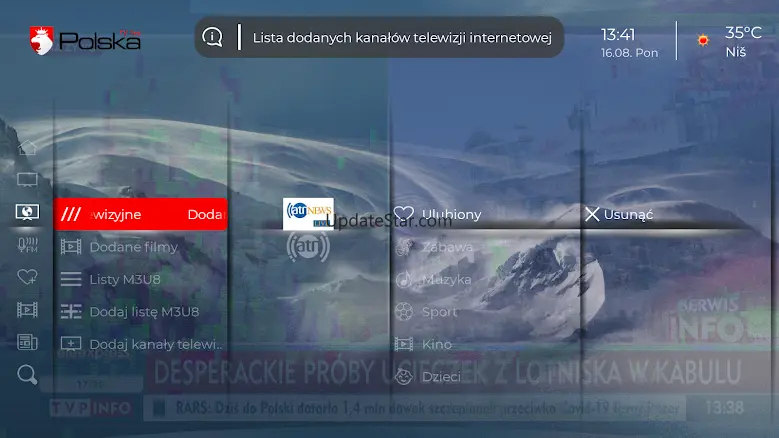The width and height of the screenshot is (779, 438).
Task: Click the Sport soccer ball icon
Action: point(404,312)
